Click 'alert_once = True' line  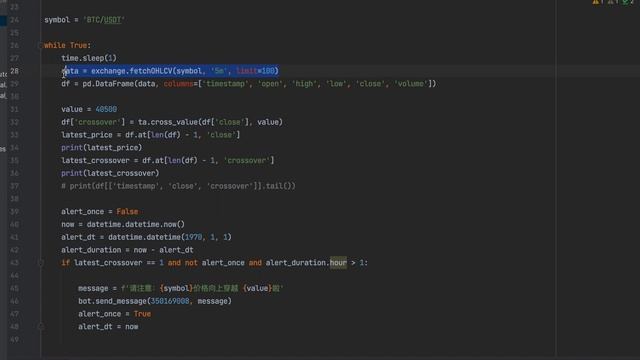click(x=115, y=314)
